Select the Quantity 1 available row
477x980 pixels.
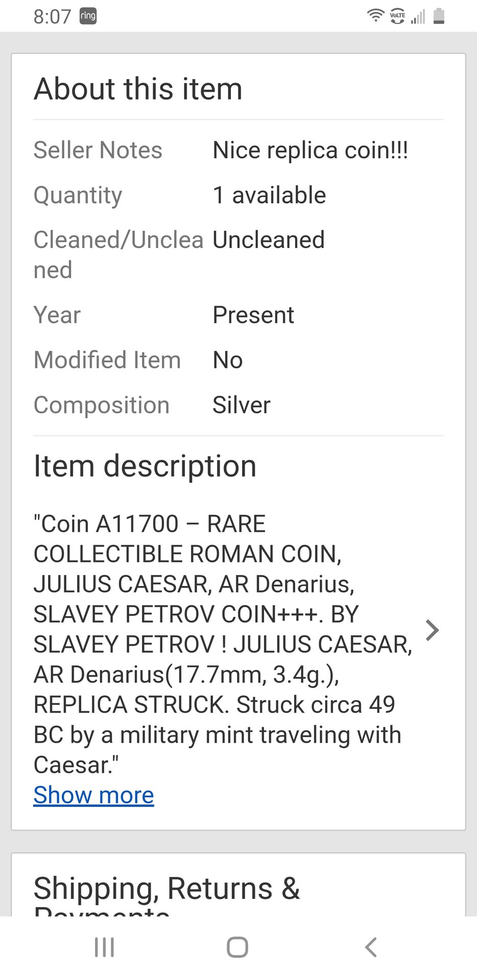238,195
